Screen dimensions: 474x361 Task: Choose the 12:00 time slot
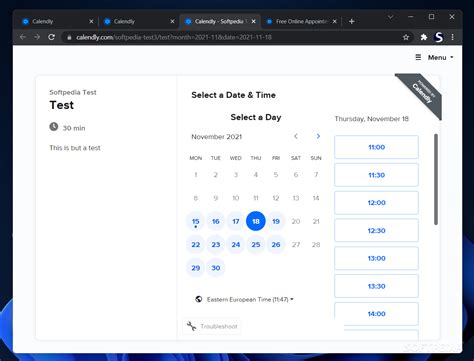[376, 203]
